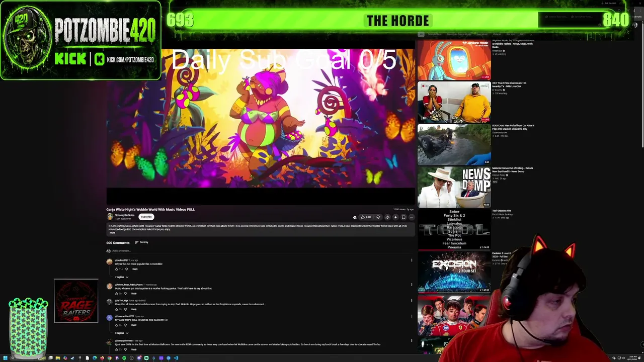The width and height of the screenshot is (644, 362).
Task: Open the Share option for the video
Action: coord(387,217)
